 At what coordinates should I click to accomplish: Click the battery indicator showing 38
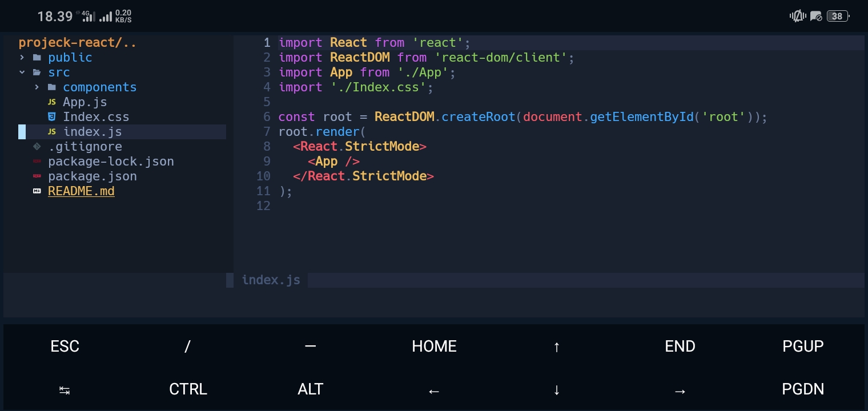pyautogui.click(x=838, y=17)
